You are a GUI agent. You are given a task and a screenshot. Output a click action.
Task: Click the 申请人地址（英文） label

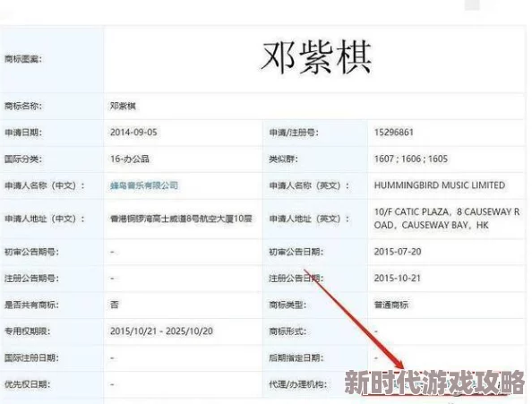pyautogui.click(x=309, y=219)
